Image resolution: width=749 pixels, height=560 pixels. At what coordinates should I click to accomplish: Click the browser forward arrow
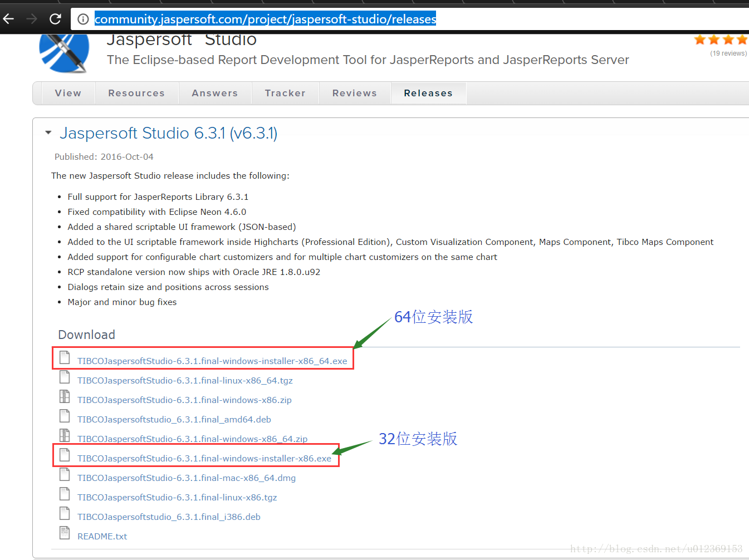(32, 19)
